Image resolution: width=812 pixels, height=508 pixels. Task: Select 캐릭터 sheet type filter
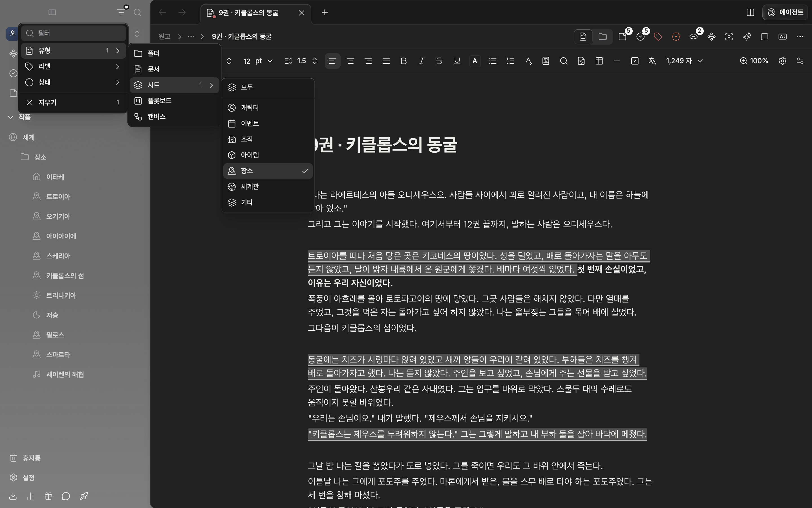pos(268,108)
